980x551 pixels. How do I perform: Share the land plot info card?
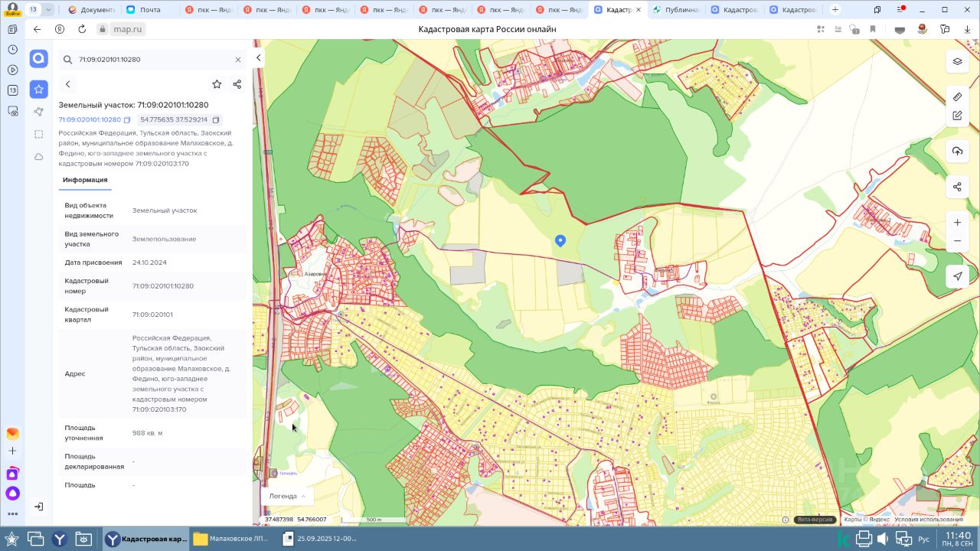coord(237,84)
